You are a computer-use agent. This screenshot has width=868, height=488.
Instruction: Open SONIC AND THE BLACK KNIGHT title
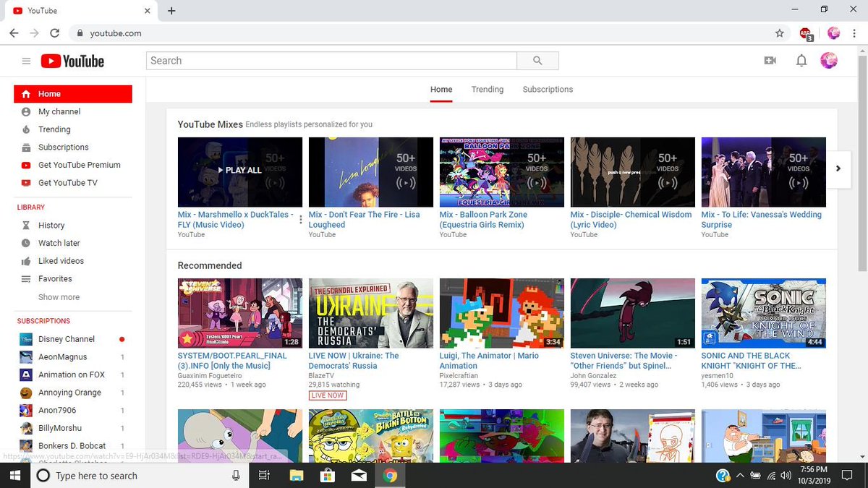pyautogui.click(x=752, y=361)
